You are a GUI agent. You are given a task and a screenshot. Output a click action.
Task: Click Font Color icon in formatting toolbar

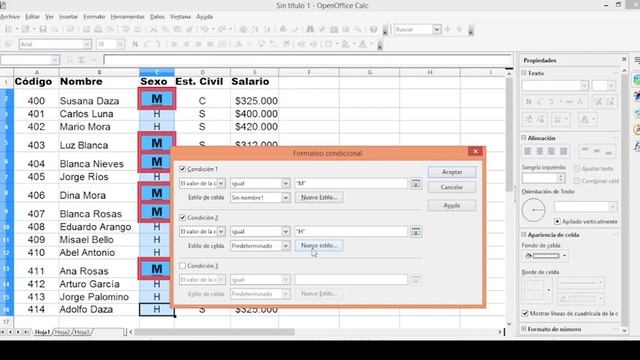(x=362, y=44)
